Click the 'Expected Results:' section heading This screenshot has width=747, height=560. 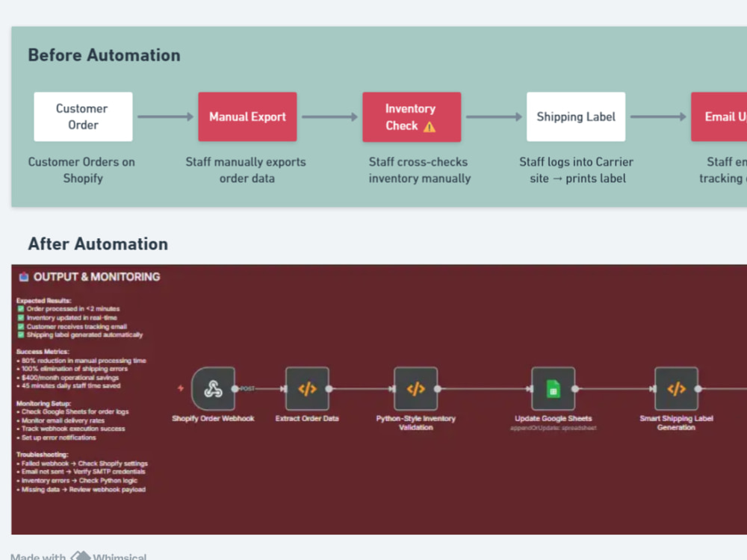(44, 300)
